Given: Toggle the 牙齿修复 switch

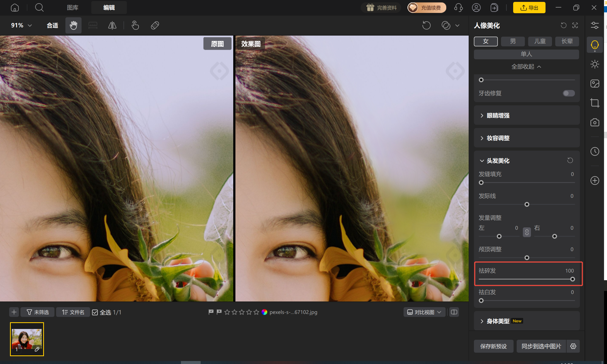Looking at the screenshot, I should point(569,93).
